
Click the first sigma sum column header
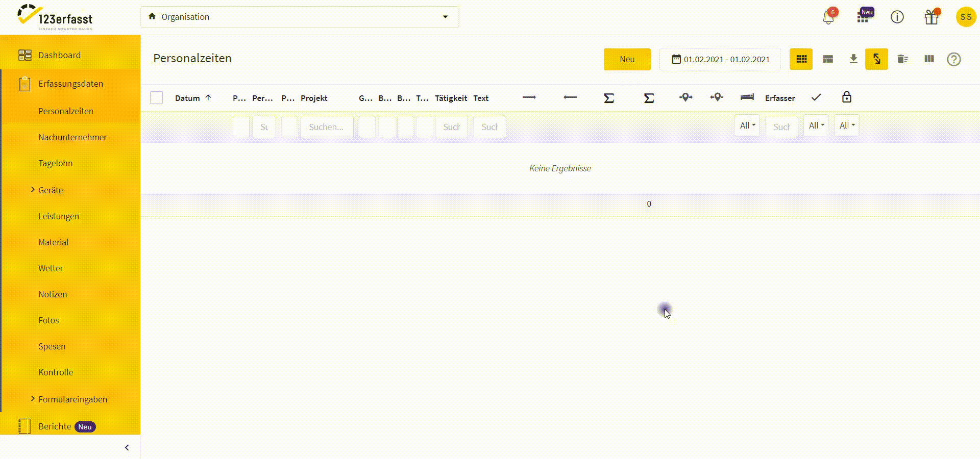click(x=609, y=98)
